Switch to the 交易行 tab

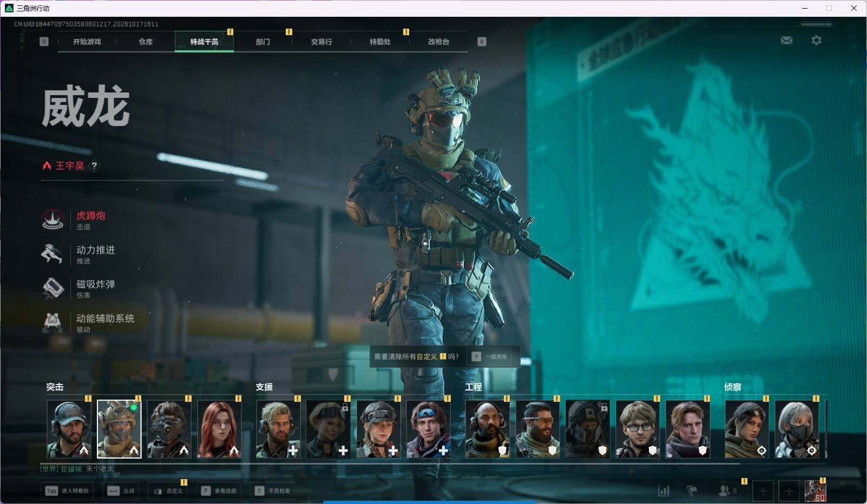pos(321,42)
